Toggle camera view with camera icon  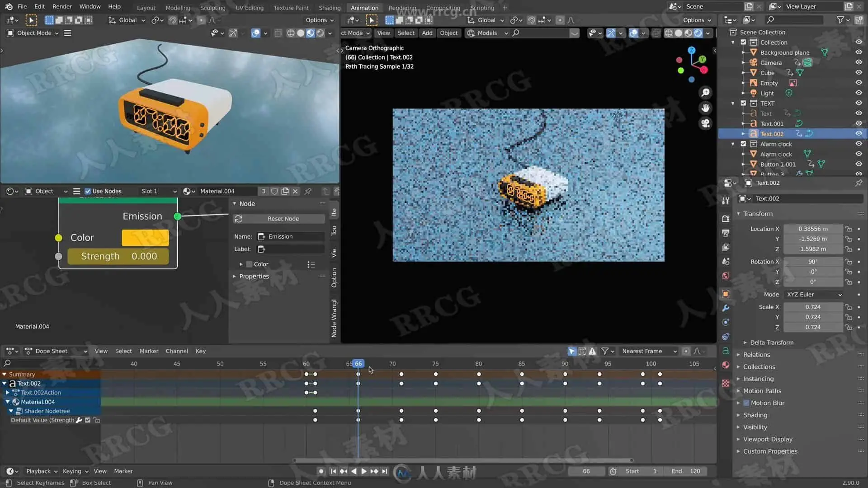[x=705, y=123]
